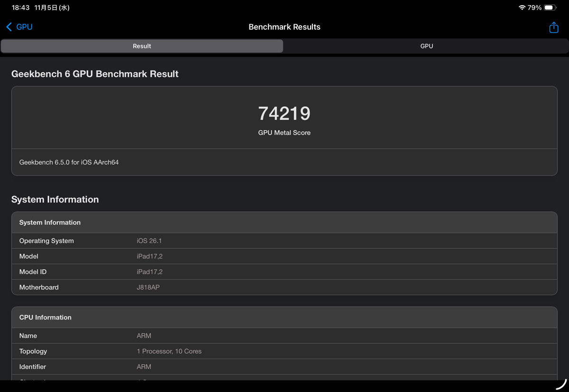The image size is (569, 392).
Task: Tap the Benchmark Results title
Action: pyautogui.click(x=284, y=27)
